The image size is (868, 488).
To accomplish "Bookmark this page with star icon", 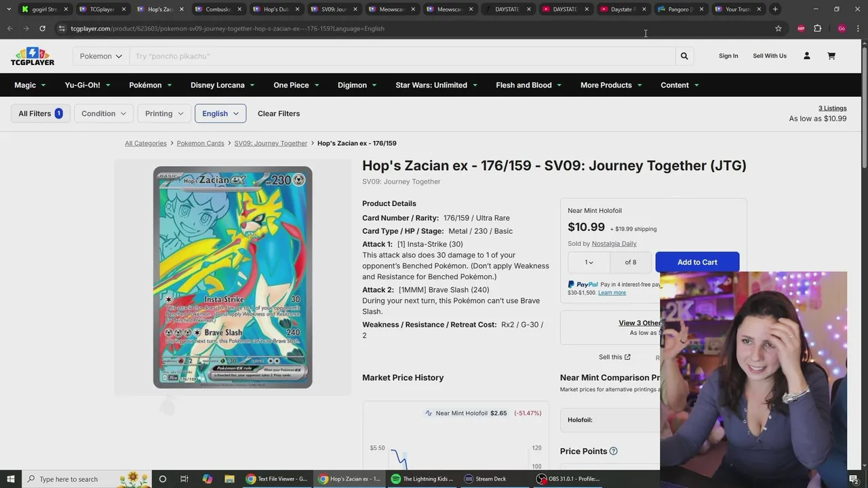I will [778, 28].
